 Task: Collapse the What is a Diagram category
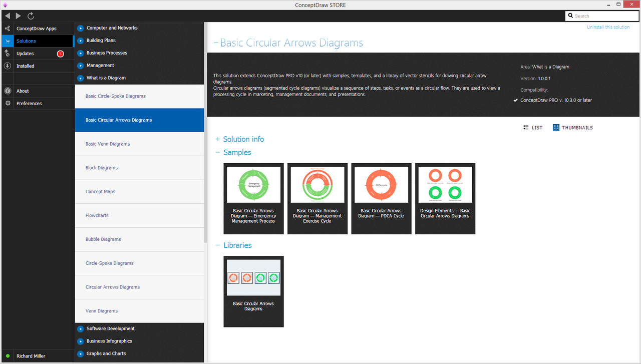coord(81,78)
